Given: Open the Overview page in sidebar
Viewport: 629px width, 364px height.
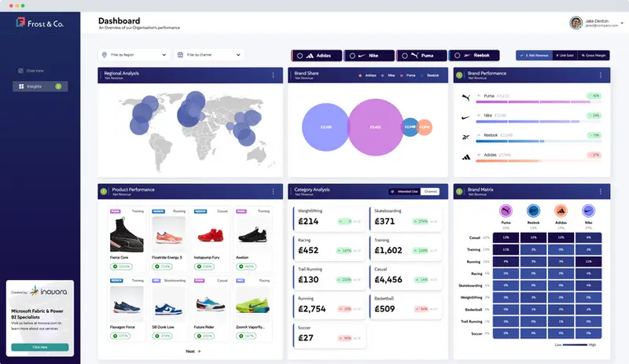Looking at the screenshot, I should (31, 71).
